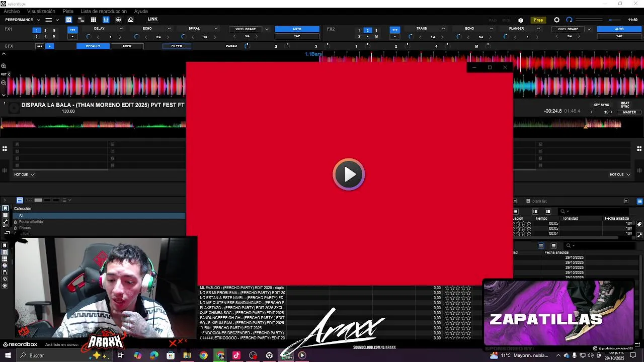Select deck 1 for FX1

pyautogui.click(x=36, y=30)
